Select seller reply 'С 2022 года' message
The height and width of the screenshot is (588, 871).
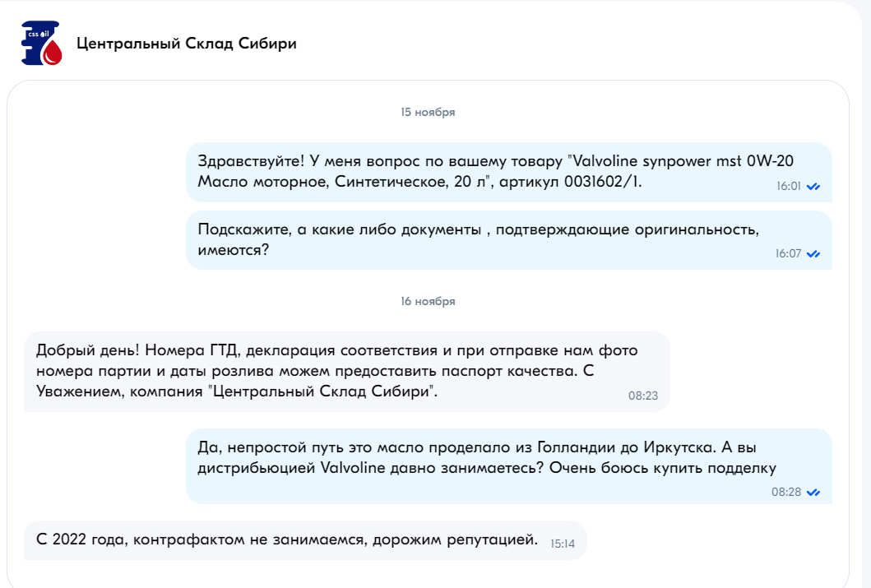(305, 540)
